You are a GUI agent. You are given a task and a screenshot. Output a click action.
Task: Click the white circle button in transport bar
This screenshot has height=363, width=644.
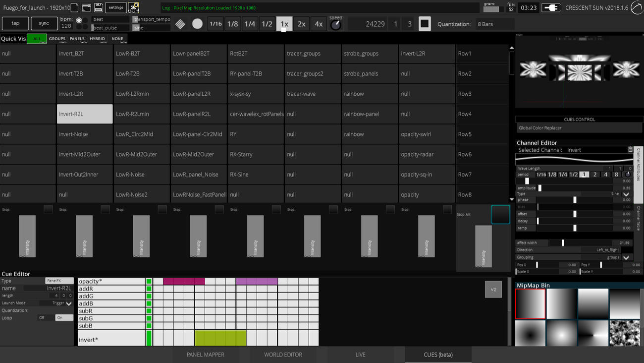coord(197,24)
